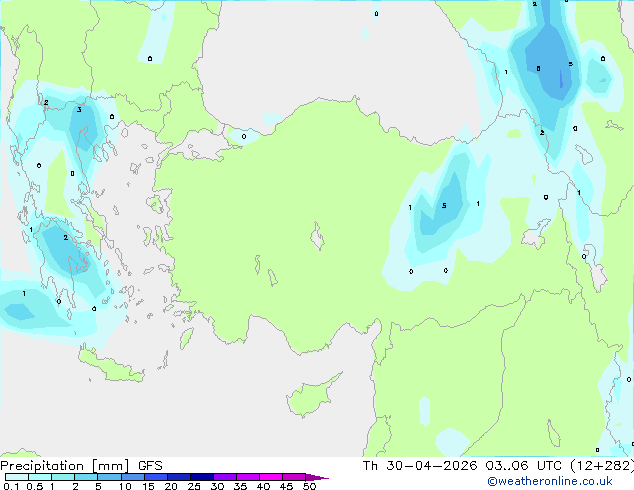Select the 5–10 mm legend color swatch
The height and width of the screenshot is (490, 634).
(x=109, y=477)
